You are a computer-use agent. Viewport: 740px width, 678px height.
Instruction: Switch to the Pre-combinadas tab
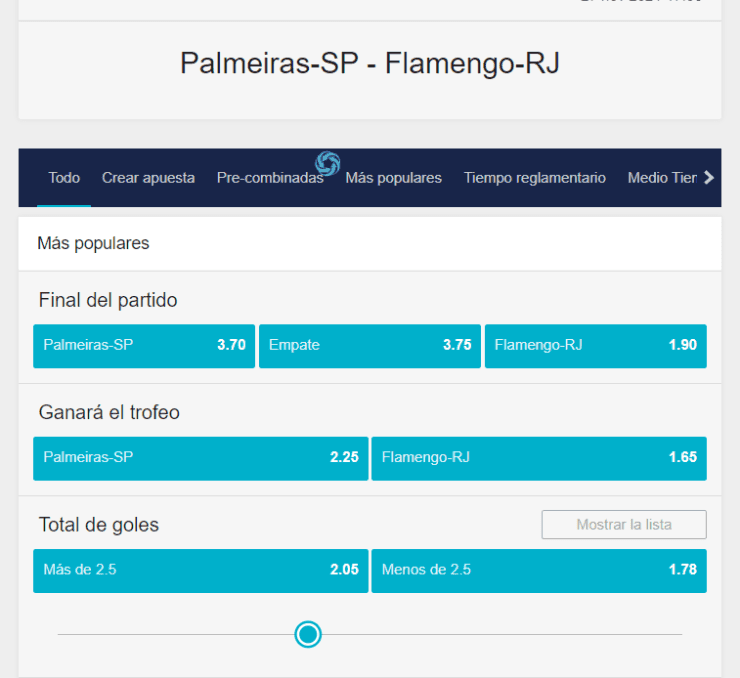pos(270,178)
